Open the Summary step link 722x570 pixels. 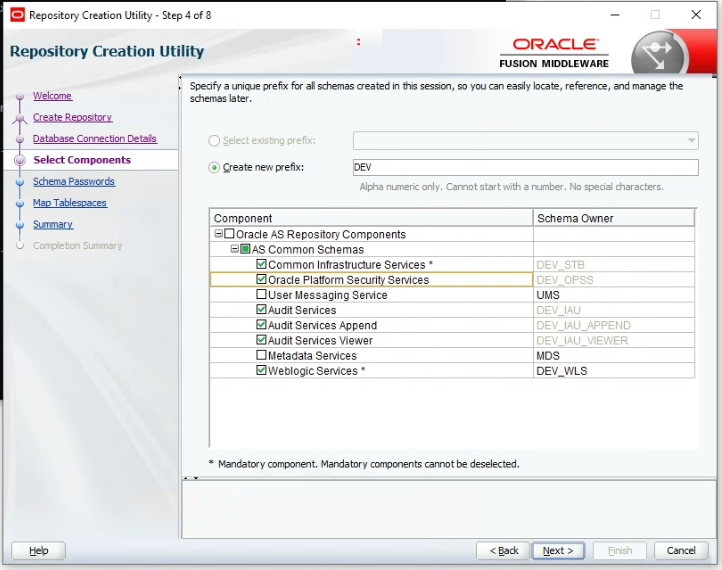(52, 225)
